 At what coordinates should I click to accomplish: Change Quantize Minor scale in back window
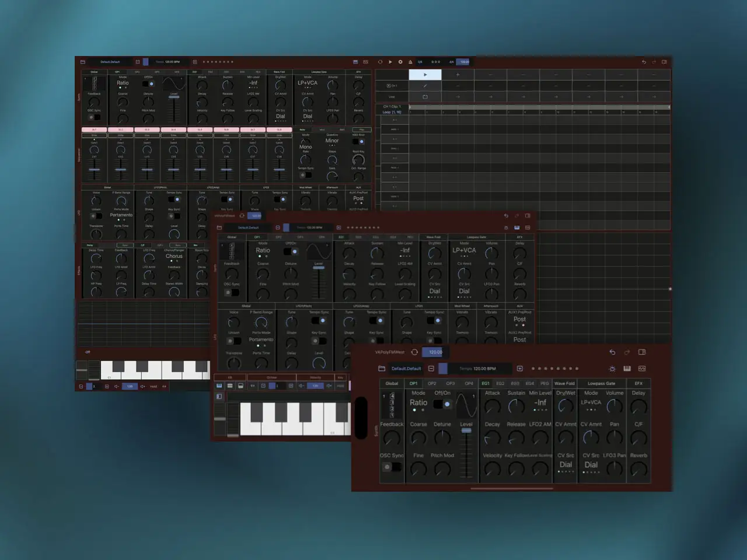(332, 141)
